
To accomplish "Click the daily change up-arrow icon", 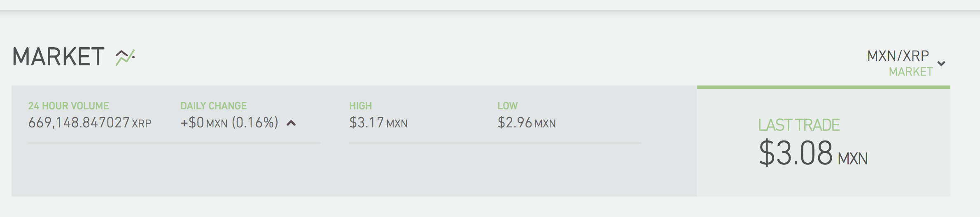I will [291, 123].
